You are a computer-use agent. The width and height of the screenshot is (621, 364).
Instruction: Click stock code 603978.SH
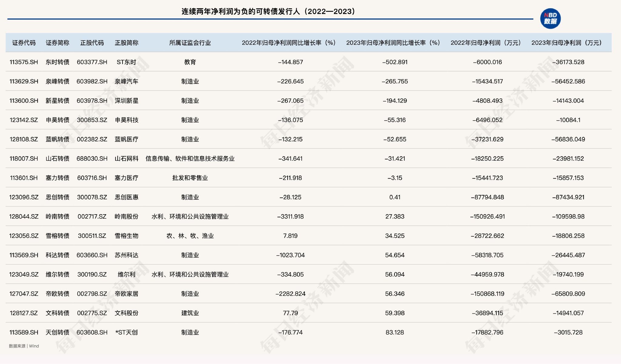(92, 101)
